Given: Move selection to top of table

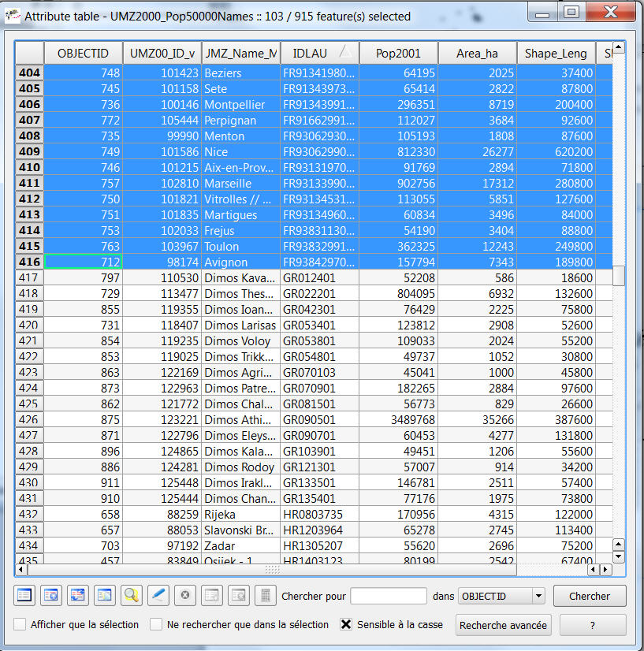Looking at the screenshot, I should (x=52, y=596).
